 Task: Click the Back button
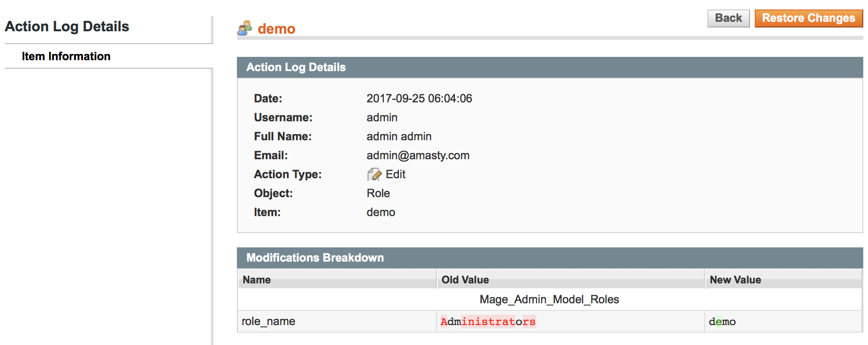coord(728,18)
